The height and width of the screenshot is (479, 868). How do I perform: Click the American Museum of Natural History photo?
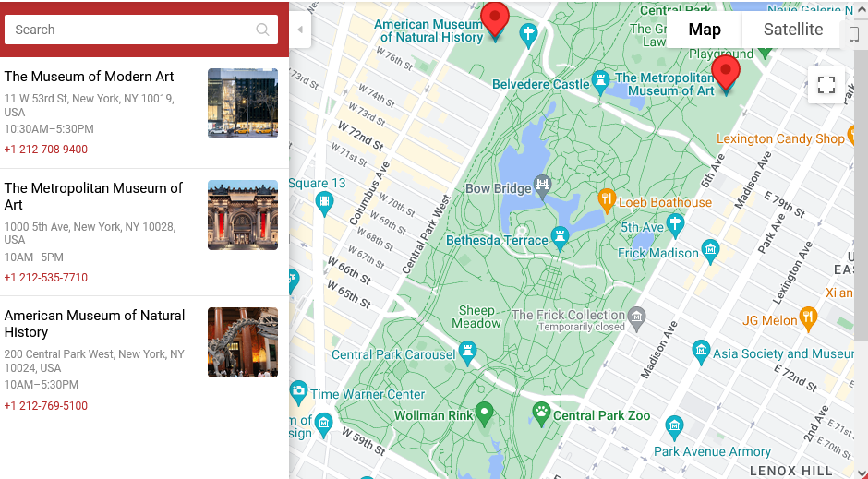click(x=242, y=342)
